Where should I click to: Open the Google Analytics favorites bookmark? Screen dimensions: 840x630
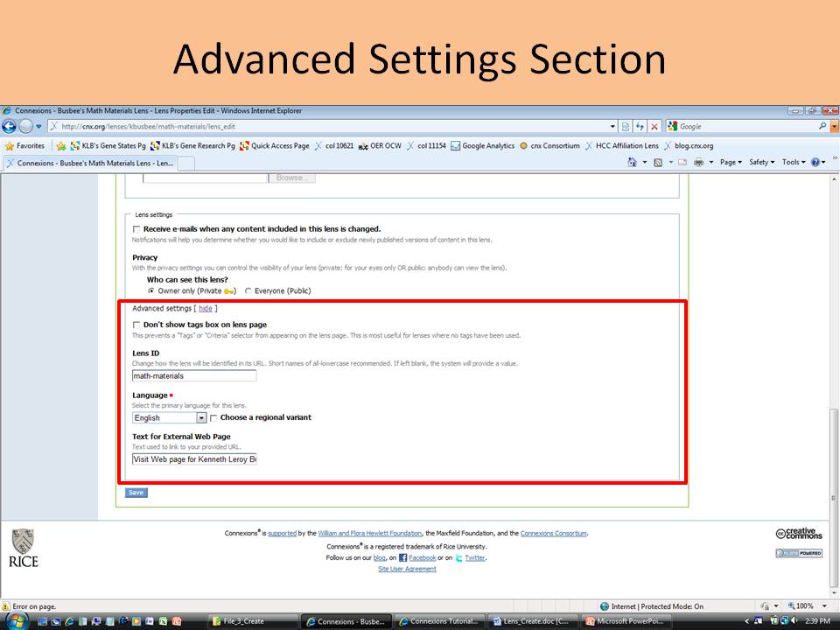(x=482, y=146)
